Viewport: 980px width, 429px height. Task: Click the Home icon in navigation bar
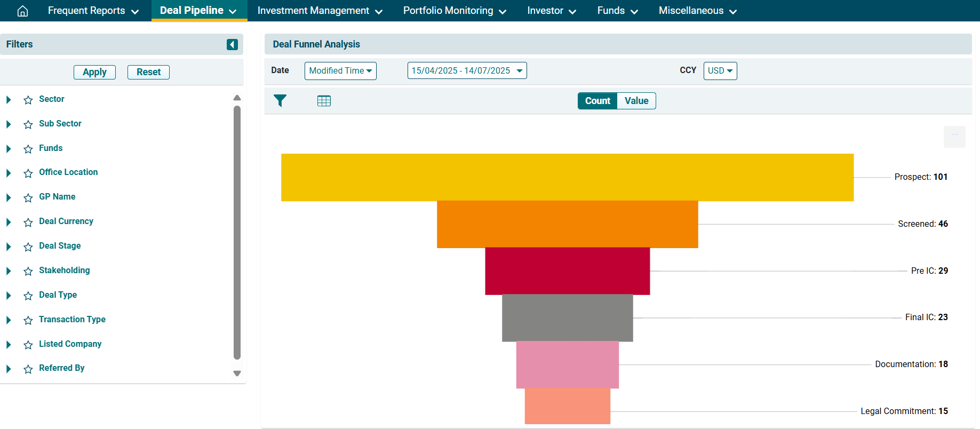(x=22, y=11)
